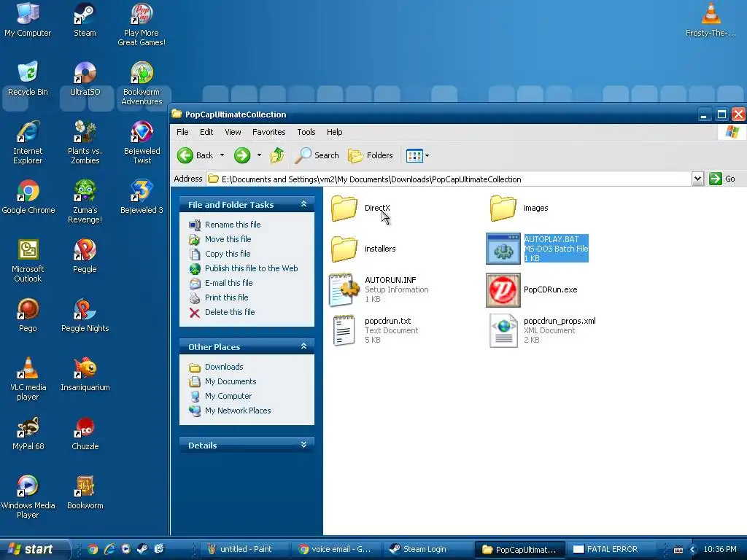Viewport: 747px width, 560px height.
Task: Select the Bejeweled 3 desktop icon
Action: point(142,197)
